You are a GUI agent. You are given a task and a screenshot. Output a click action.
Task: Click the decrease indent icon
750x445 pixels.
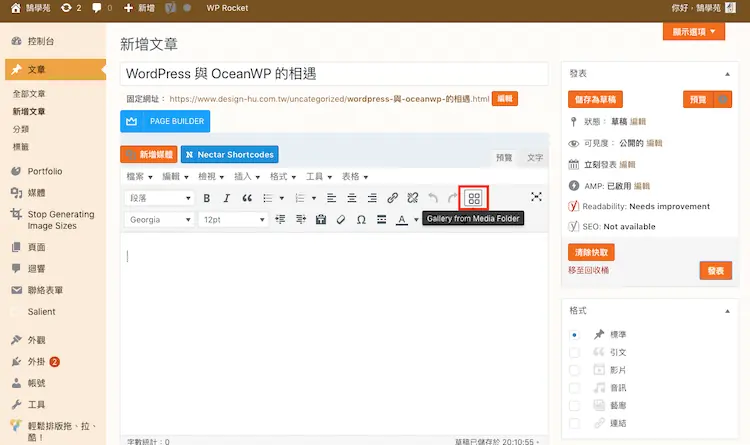pos(280,219)
